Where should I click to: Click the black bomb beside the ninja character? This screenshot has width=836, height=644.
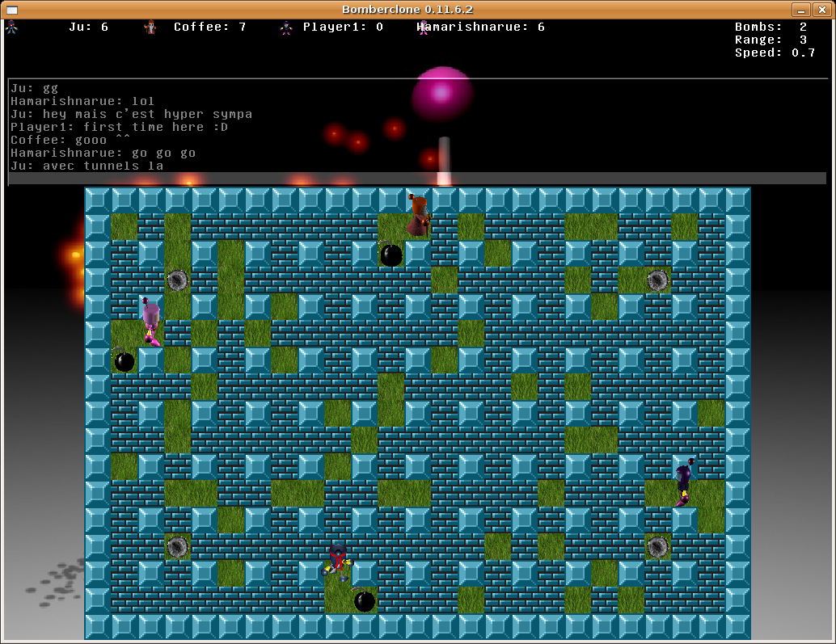pyautogui.click(x=364, y=600)
